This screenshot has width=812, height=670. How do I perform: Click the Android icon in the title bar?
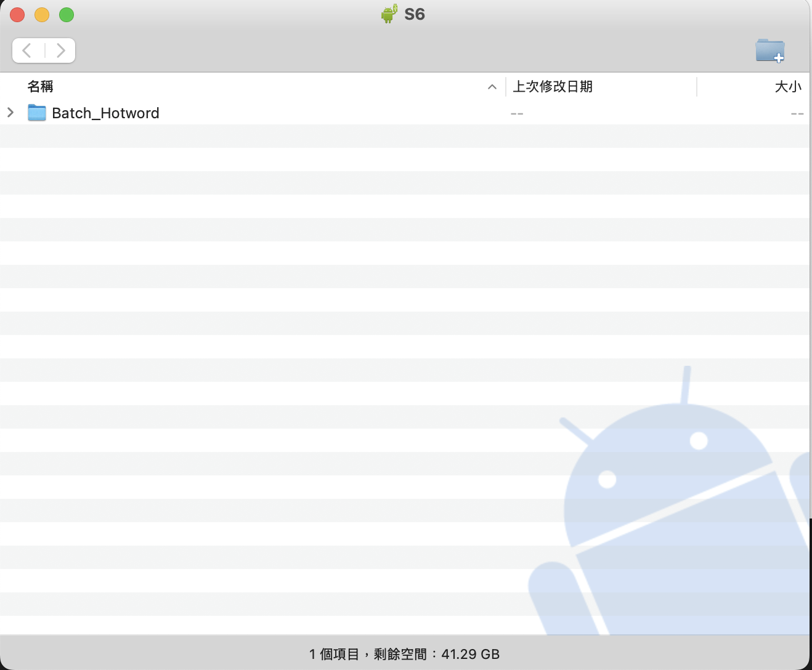389,14
